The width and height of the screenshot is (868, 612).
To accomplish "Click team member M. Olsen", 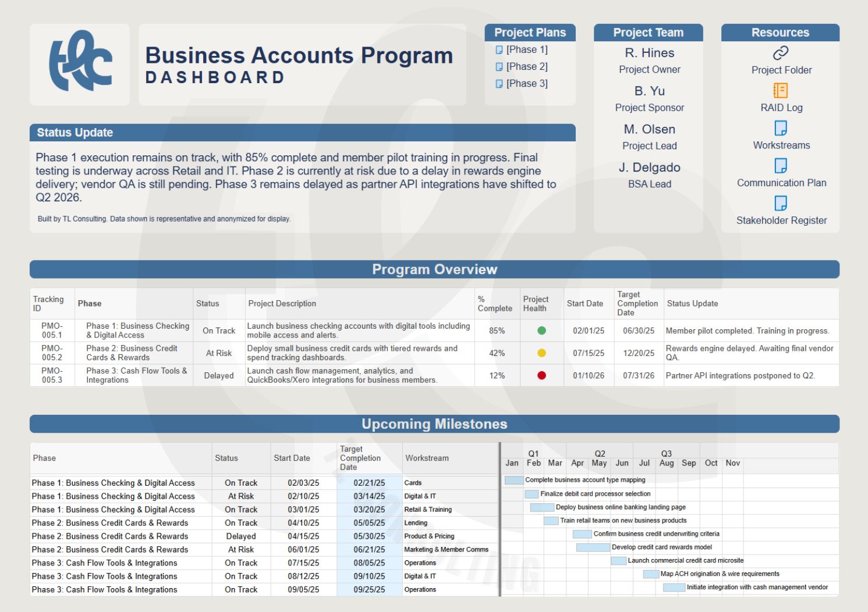I will [x=650, y=129].
